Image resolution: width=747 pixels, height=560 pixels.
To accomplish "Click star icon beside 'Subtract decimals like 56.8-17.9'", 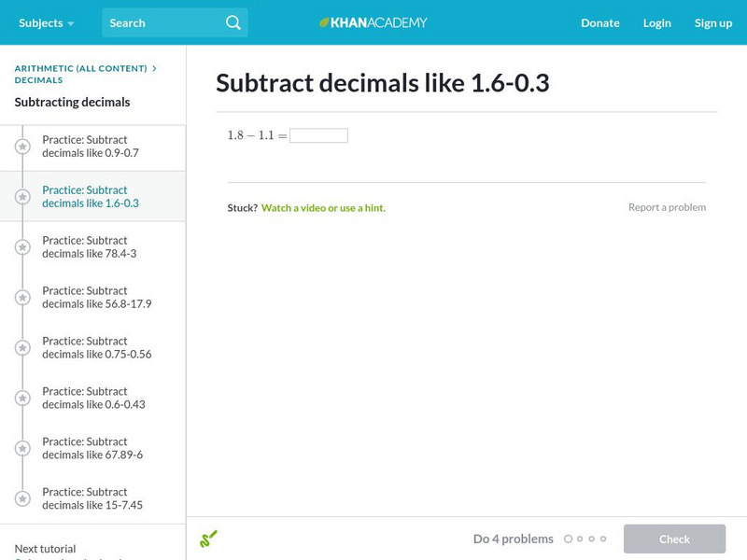I will [23, 298].
